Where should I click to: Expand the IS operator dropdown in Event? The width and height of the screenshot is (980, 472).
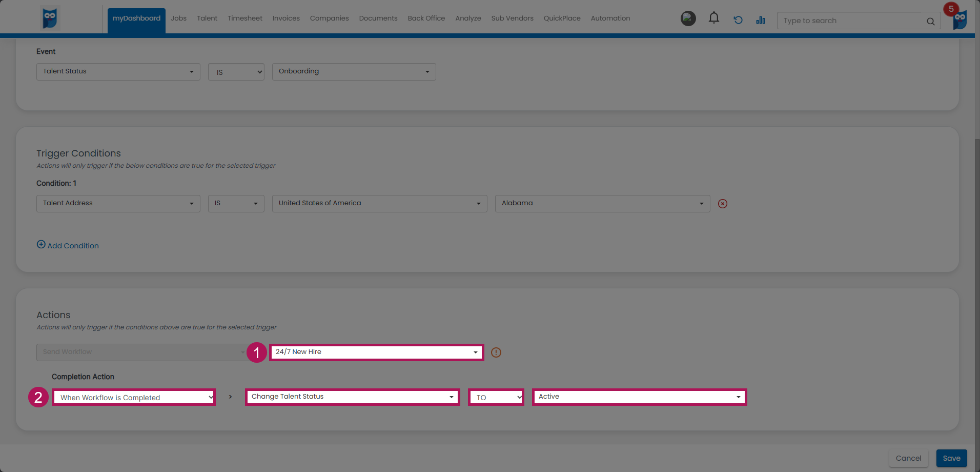pos(236,72)
